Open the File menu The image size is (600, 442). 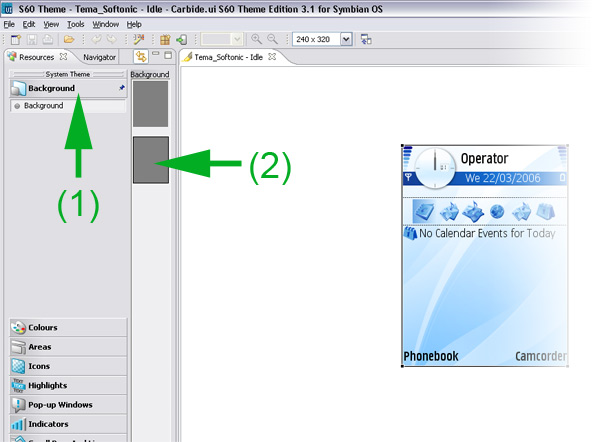click(9, 23)
